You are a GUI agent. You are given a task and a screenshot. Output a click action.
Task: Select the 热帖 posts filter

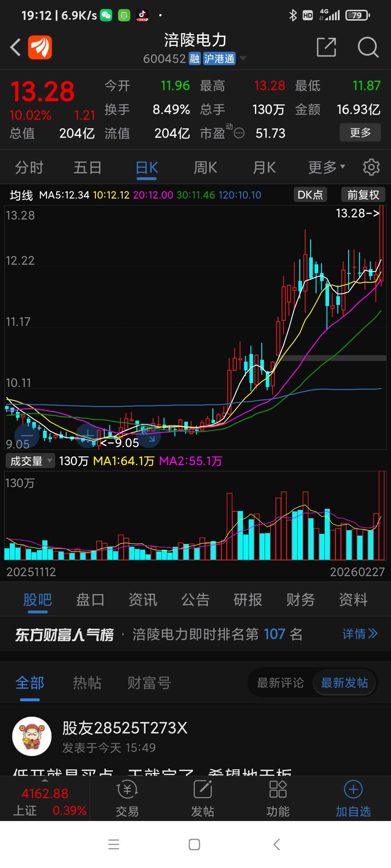click(x=87, y=683)
